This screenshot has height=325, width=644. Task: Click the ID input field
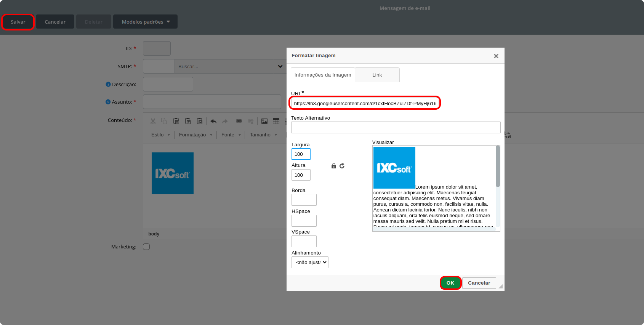click(x=157, y=48)
